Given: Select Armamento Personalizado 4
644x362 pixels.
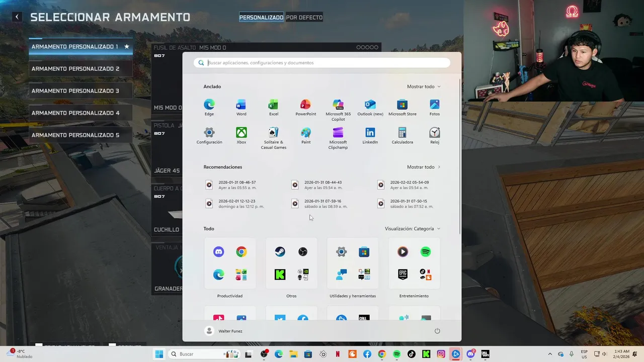Looking at the screenshot, I should 80,113.
